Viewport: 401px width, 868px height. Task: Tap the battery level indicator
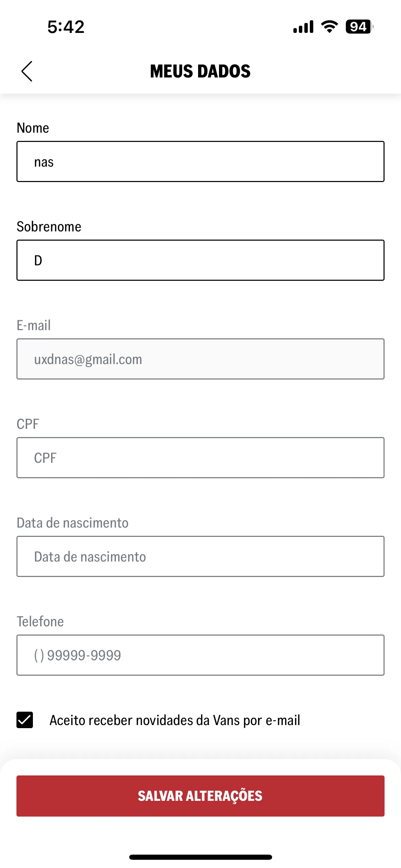pos(360,26)
